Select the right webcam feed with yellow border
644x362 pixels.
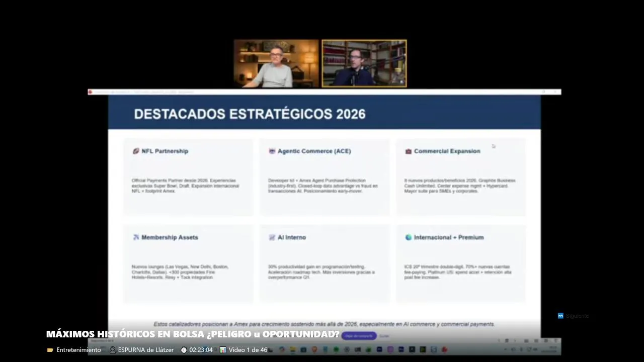point(364,64)
